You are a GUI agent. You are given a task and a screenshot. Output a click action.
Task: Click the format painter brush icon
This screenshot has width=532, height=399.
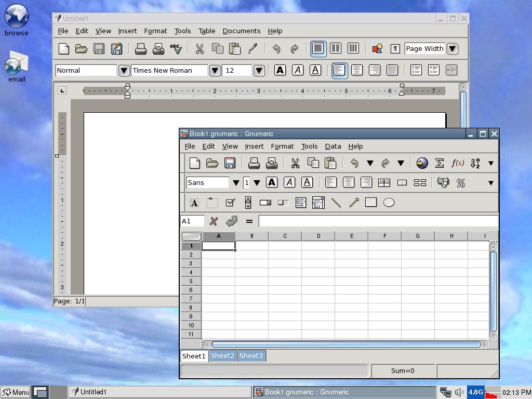(253, 49)
